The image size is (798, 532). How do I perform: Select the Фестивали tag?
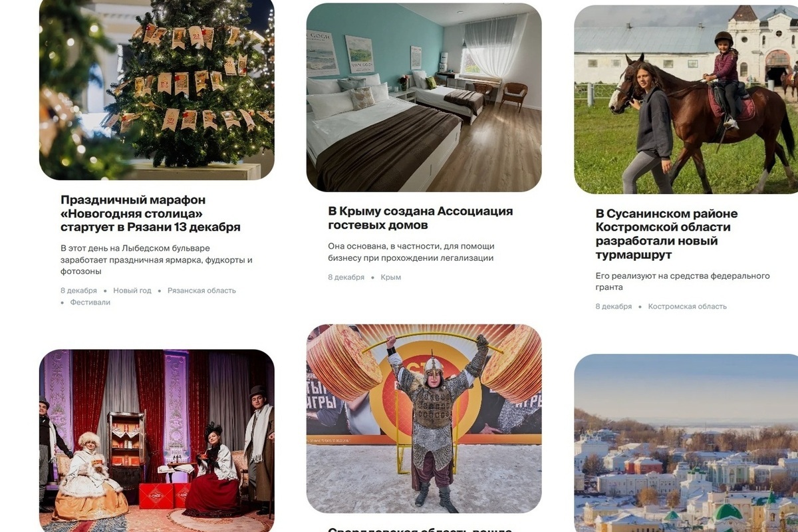pos(90,302)
